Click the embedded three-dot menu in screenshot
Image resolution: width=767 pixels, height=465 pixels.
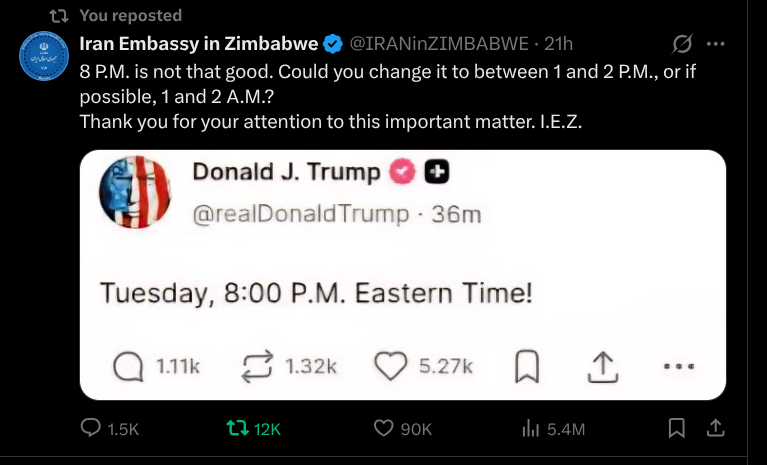pos(678,366)
